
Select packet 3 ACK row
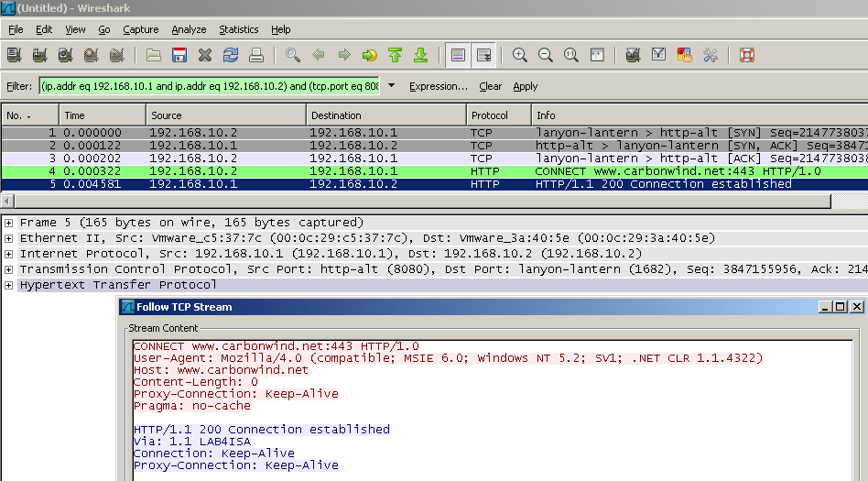pos(435,158)
